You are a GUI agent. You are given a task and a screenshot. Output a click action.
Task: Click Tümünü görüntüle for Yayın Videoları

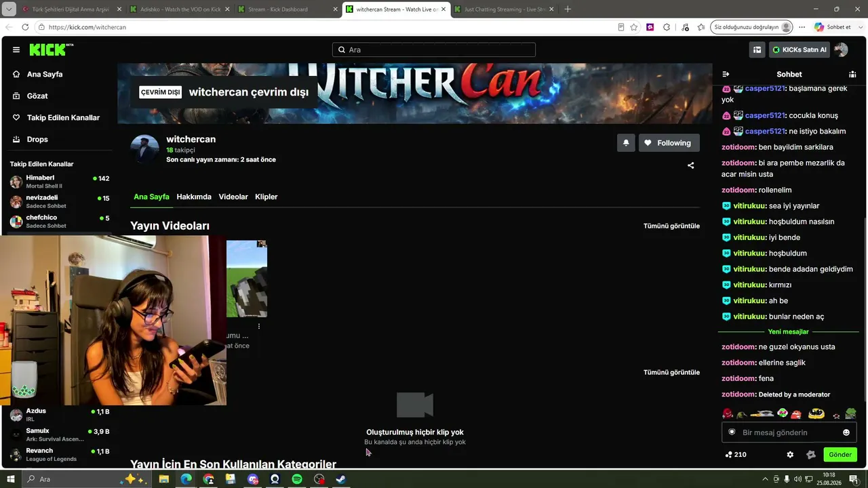point(671,226)
